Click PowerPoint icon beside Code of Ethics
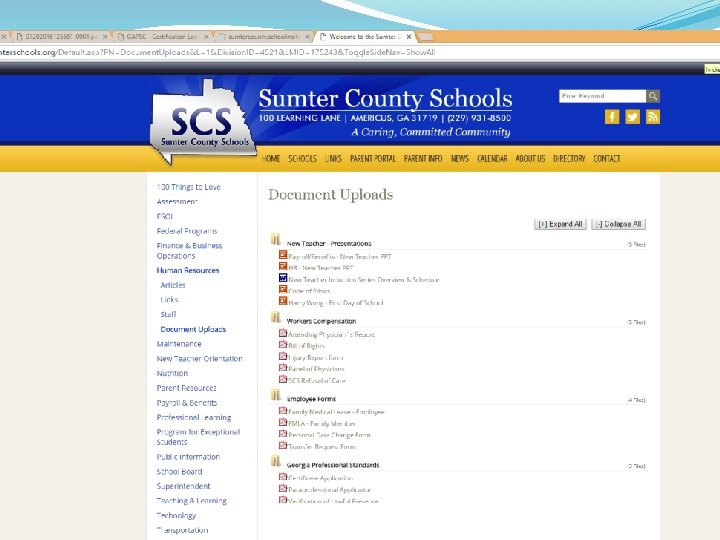The image size is (720, 540). point(283,289)
